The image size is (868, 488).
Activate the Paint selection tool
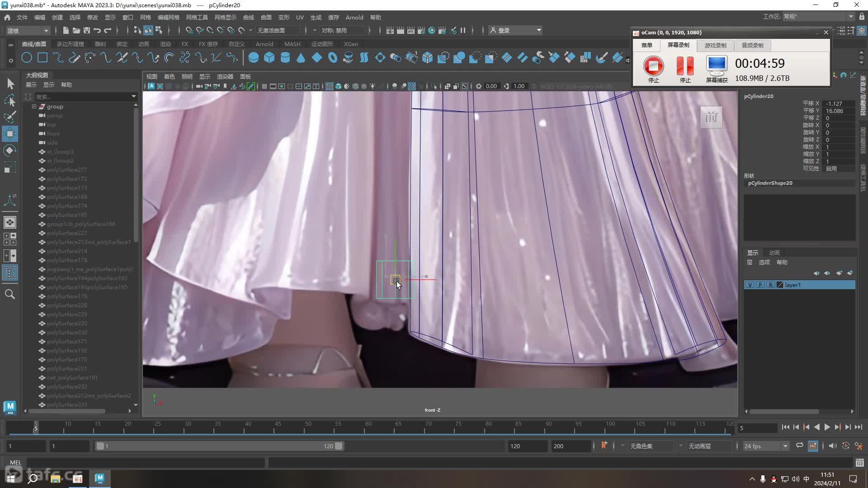click(x=10, y=117)
